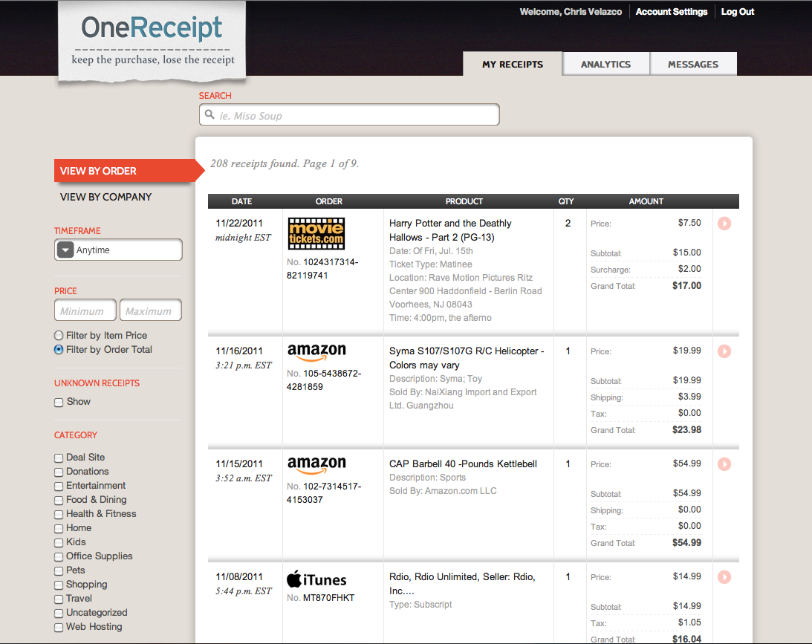Open Account Settings
Screen dimensions: 812x644
click(x=671, y=11)
